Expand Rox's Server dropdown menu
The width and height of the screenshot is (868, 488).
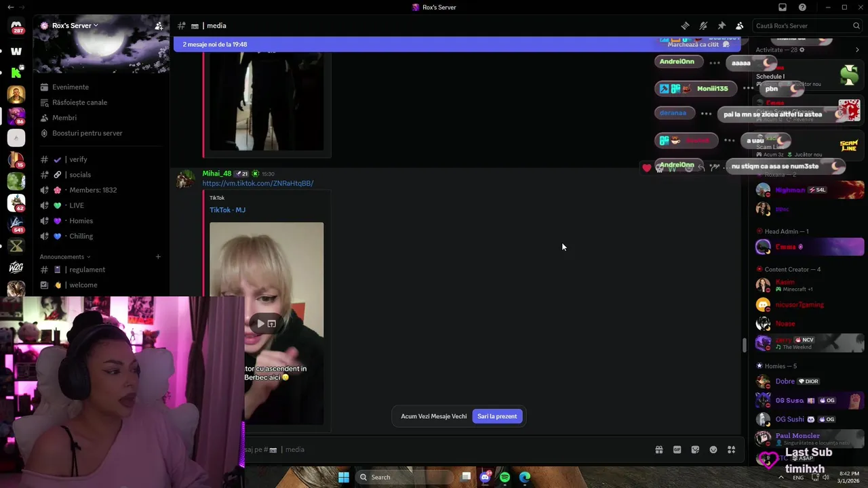[74, 26]
